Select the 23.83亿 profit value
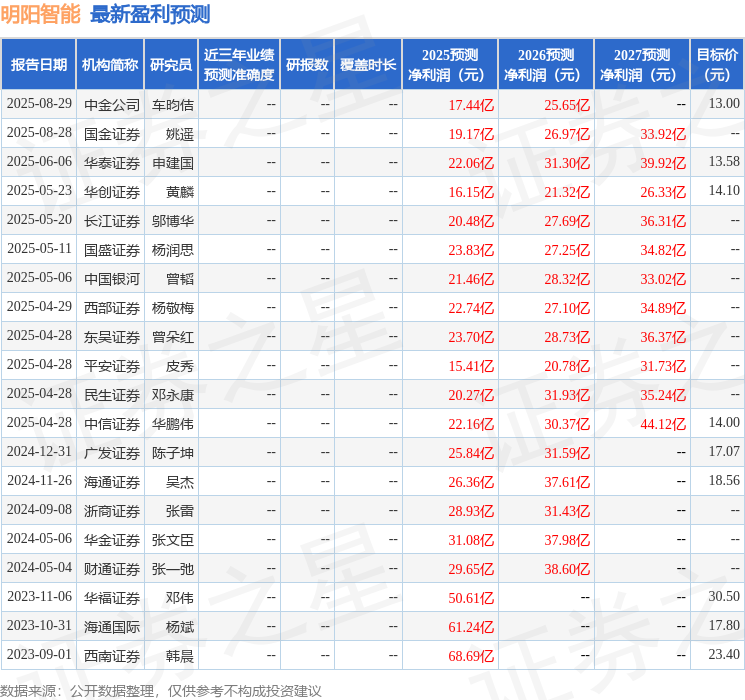This screenshot has height=700, width=745. [x=471, y=250]
